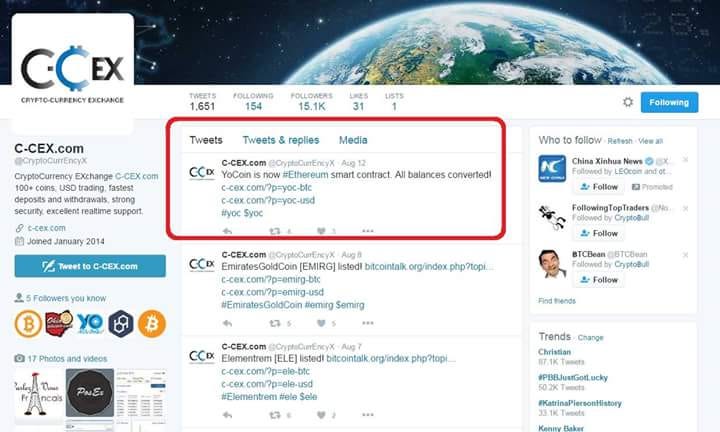Open the orange-outlined Bitcoin follower avatar
This screenshot has width=720, height=432.
[28, 324]
